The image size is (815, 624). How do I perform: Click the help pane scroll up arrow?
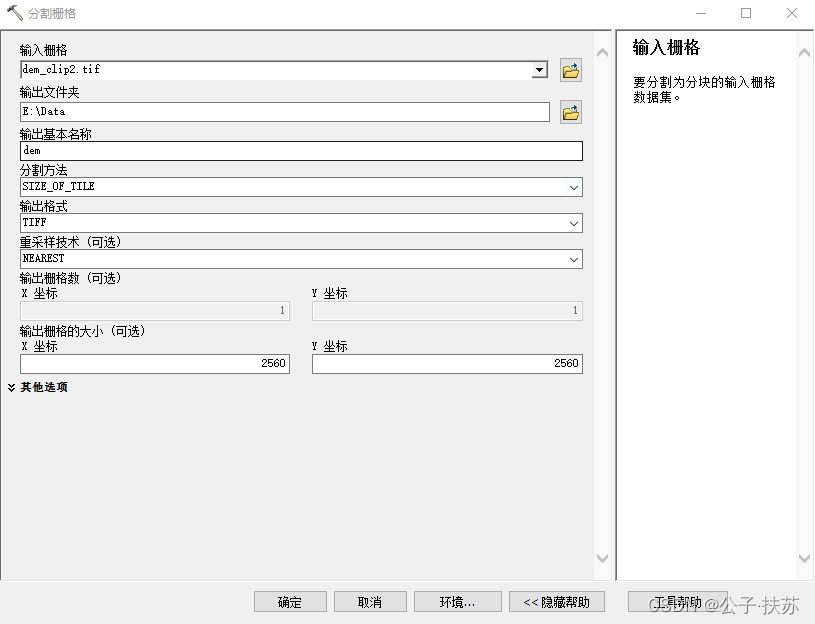804,52
